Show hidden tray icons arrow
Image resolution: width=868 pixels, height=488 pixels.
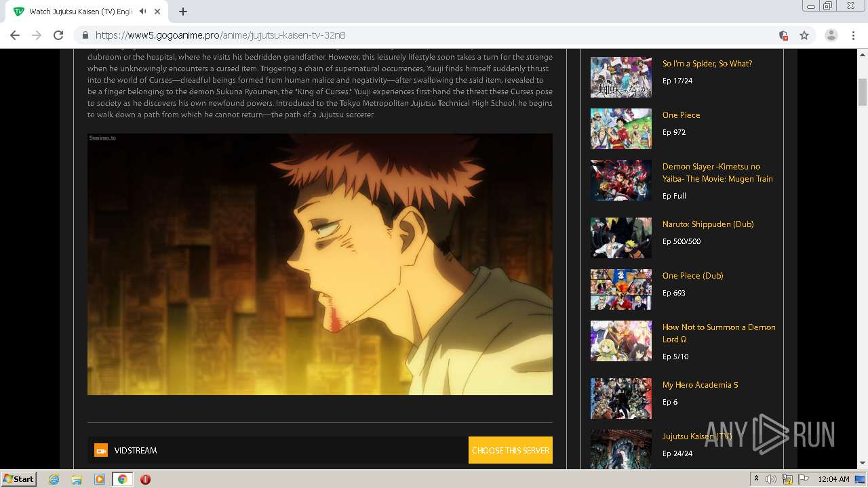click(x=756, y=479)
